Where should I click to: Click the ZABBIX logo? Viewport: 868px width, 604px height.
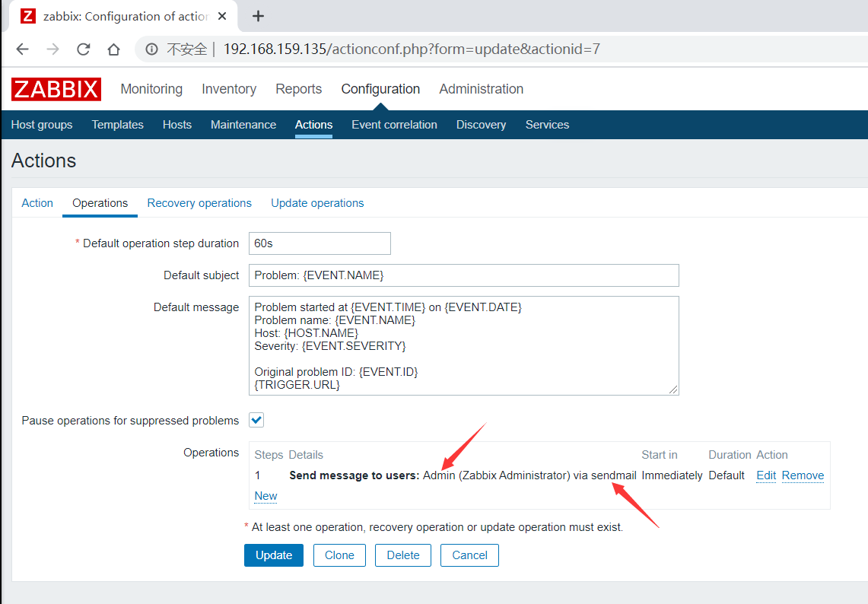pos(56,89)
